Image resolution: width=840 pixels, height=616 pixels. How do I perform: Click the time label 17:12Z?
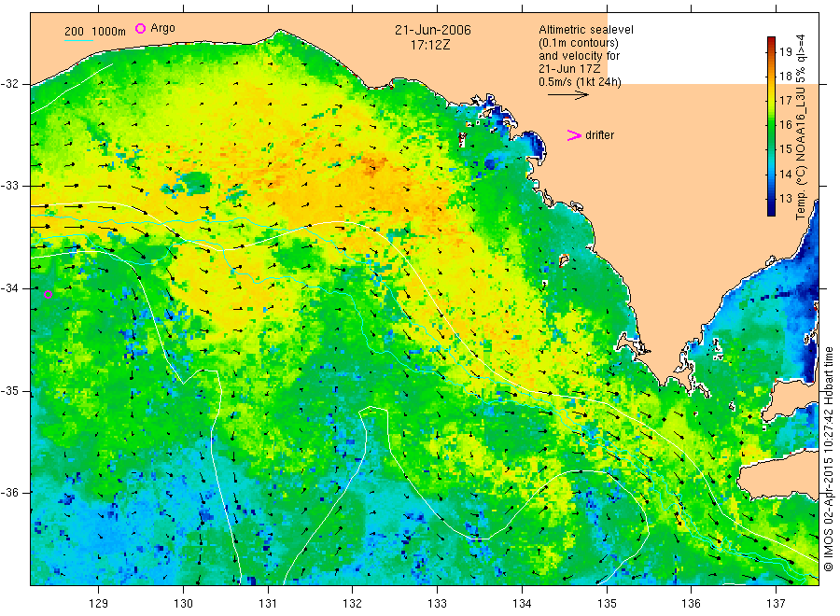click(x=430, y=45)
